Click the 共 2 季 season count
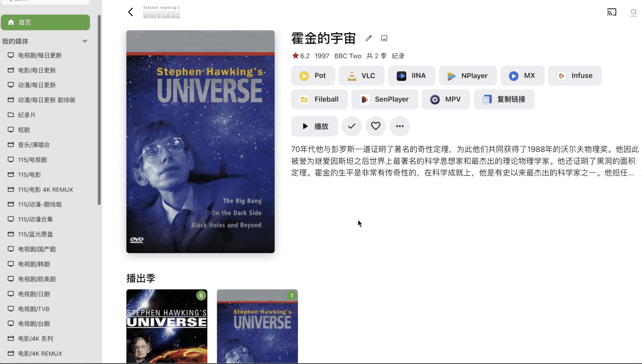Image resolution: width=642 pixels, height=364 pixels. [377, 56]
